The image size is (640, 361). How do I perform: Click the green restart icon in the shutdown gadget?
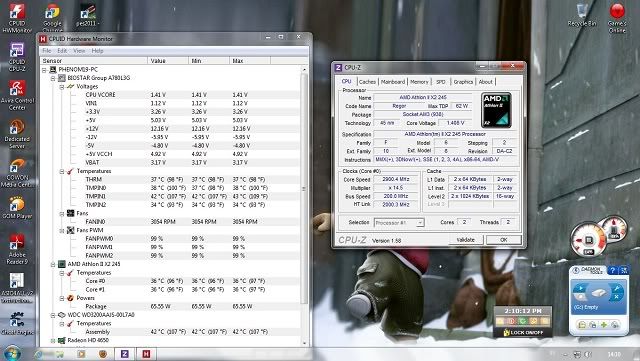click(522, 321)
